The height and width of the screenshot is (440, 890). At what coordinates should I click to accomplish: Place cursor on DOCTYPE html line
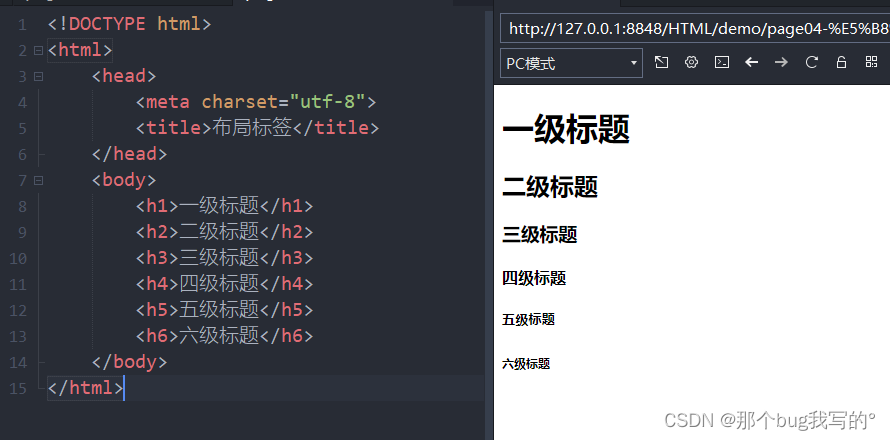coord(129,24)
